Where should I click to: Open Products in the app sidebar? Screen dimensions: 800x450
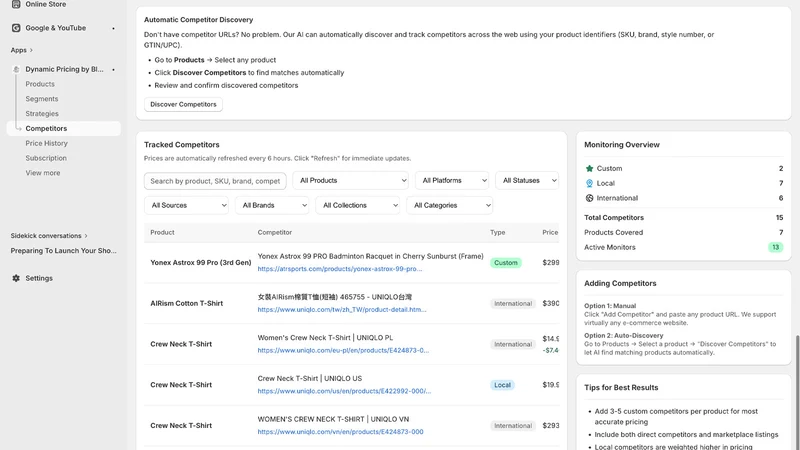[x=40, y=84]
